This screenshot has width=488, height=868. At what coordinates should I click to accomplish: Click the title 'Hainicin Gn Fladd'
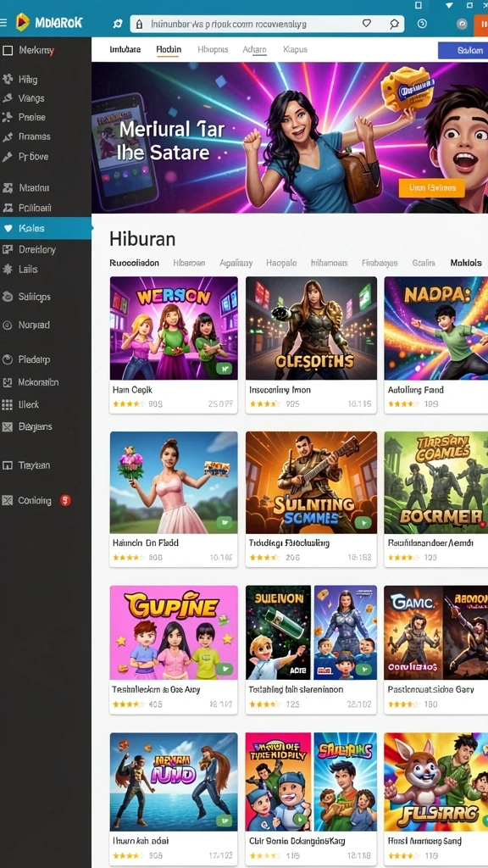146,543
